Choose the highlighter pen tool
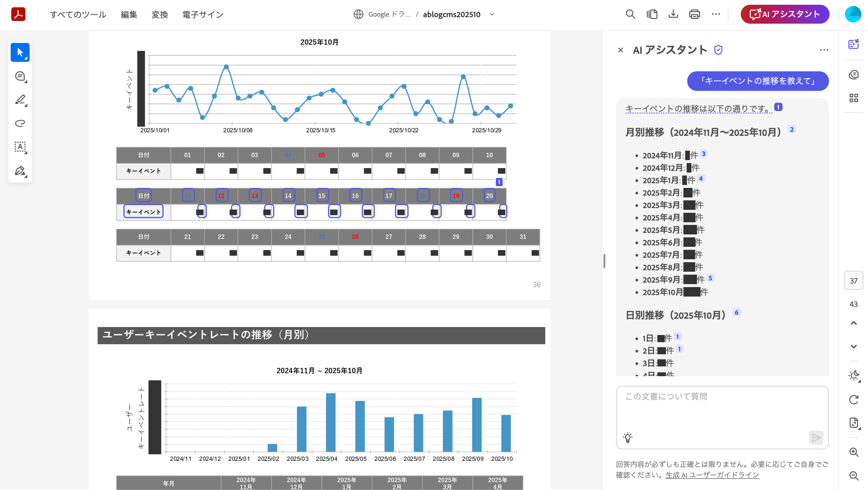The image size is (868, 490). 20,100
